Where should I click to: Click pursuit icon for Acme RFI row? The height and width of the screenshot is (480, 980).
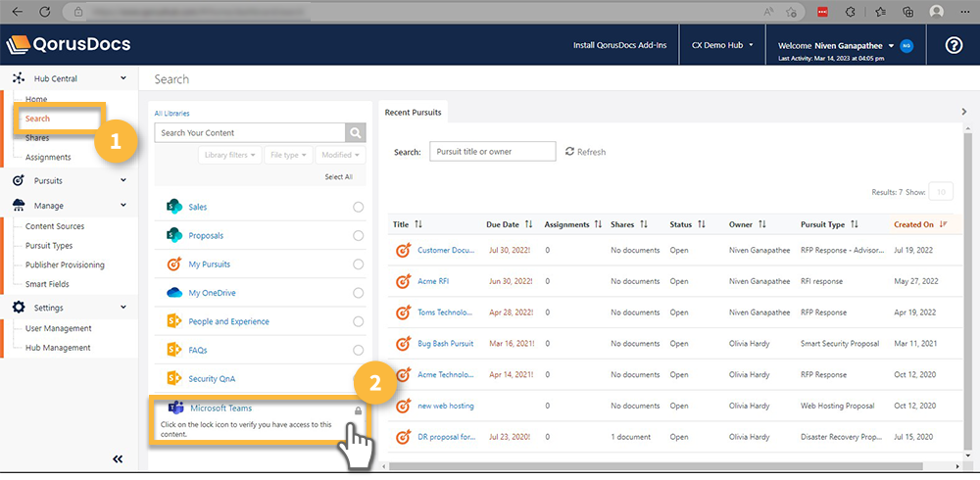click(x=403, y=281)
